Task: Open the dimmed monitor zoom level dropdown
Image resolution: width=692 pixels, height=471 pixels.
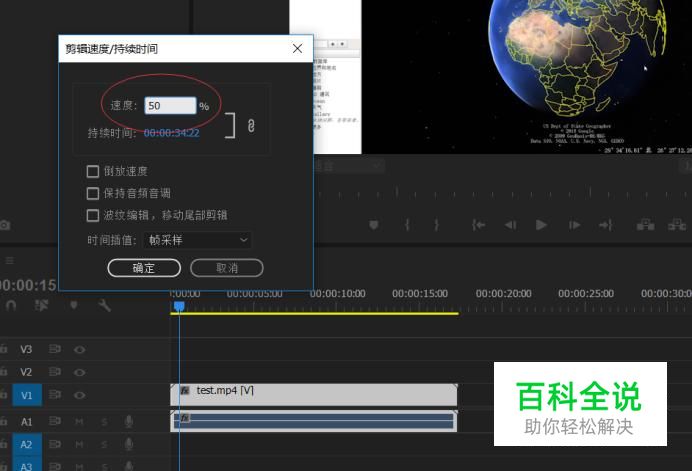Action: 349,166
